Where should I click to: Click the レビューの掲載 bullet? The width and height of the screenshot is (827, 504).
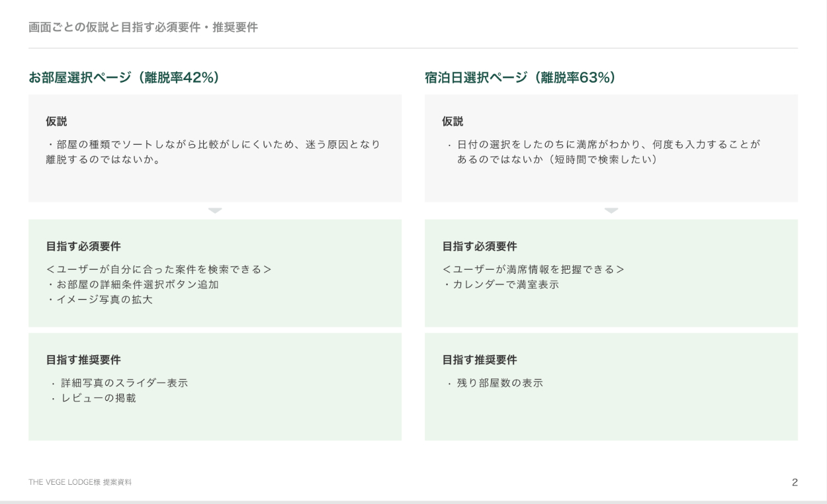point(93,398)
